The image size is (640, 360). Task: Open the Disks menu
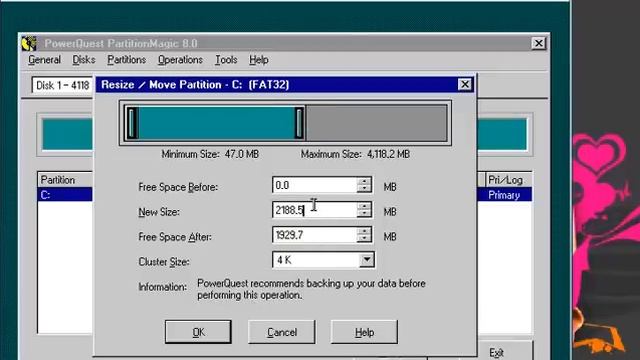point(84,60)
